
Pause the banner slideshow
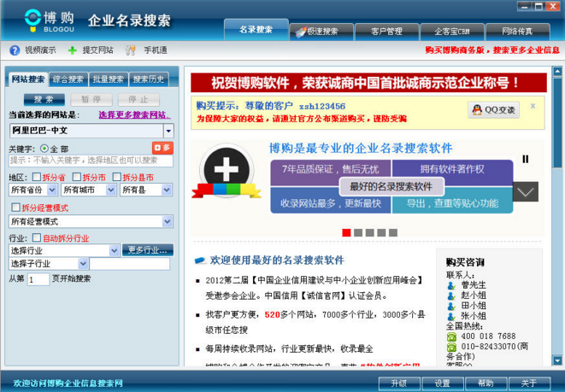[526, 159]
